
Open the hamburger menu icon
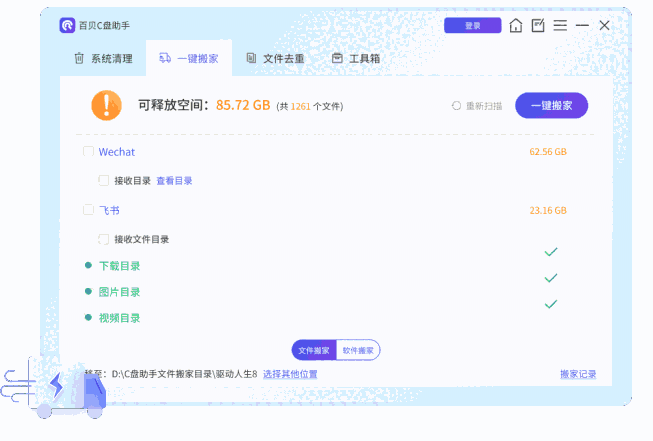pyautogui.click(x=560, y=25)
